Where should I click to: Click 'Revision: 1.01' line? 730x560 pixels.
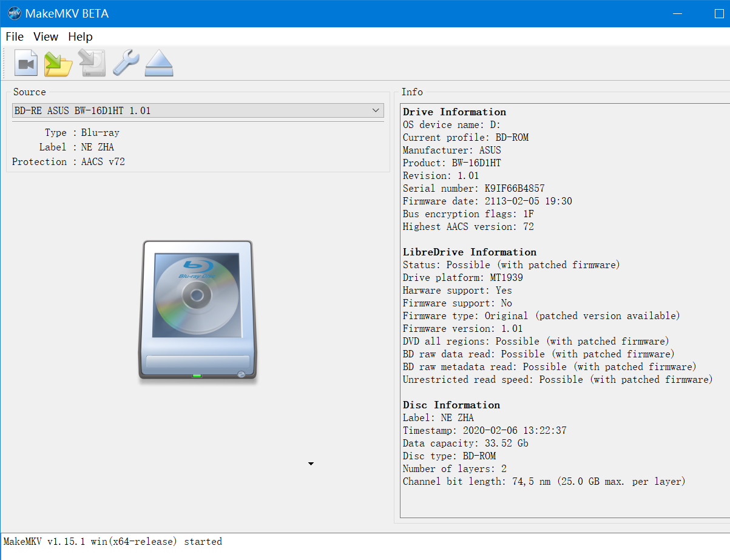pyautogui.click(x=441, y=175)
